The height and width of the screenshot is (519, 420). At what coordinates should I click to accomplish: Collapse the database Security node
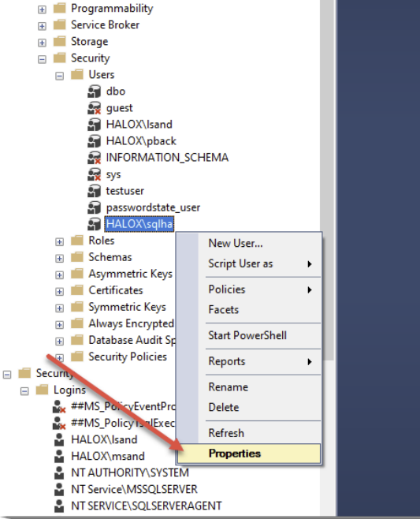(x=42, y=60)
